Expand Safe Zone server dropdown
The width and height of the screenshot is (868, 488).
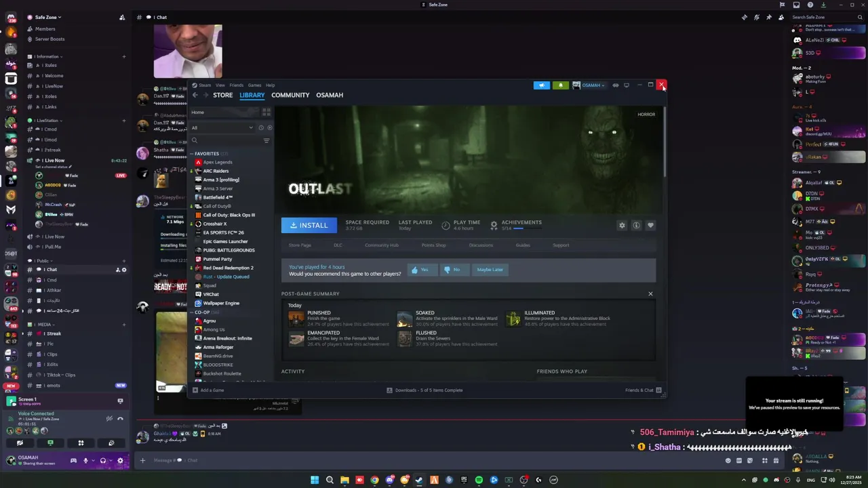pyautogui.click(x=47, y=17)
